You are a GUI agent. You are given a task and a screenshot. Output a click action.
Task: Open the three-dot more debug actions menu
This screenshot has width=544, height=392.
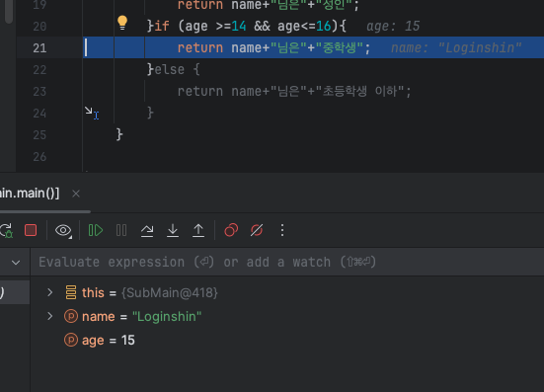tap(282, 230)
